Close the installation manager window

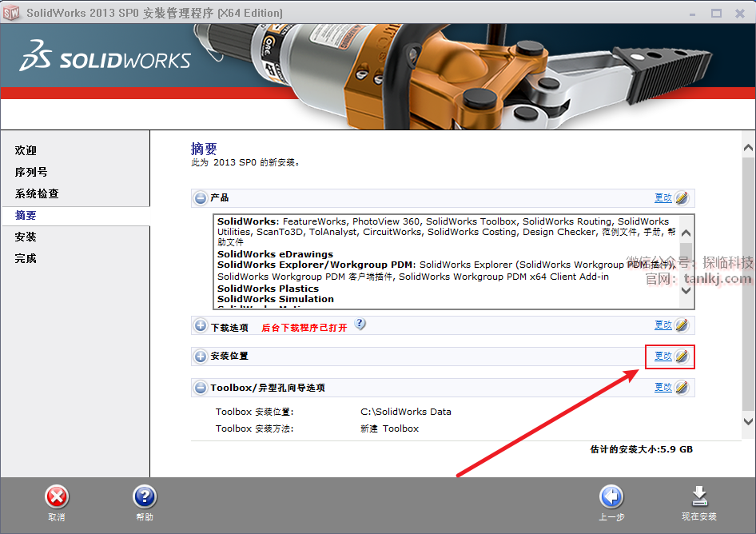740,14
